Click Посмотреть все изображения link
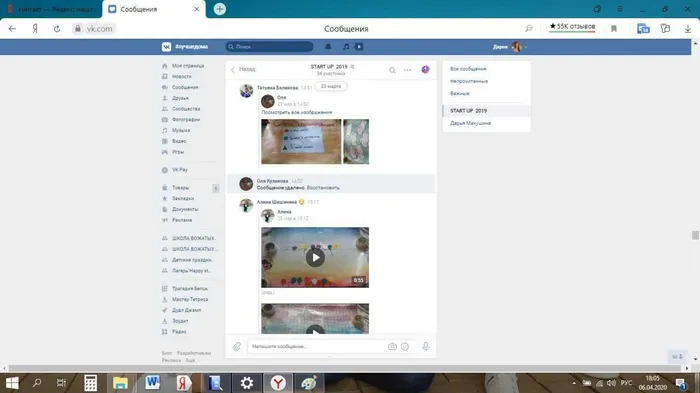Screen dimensions: 700x393 (x=296, y=112)
